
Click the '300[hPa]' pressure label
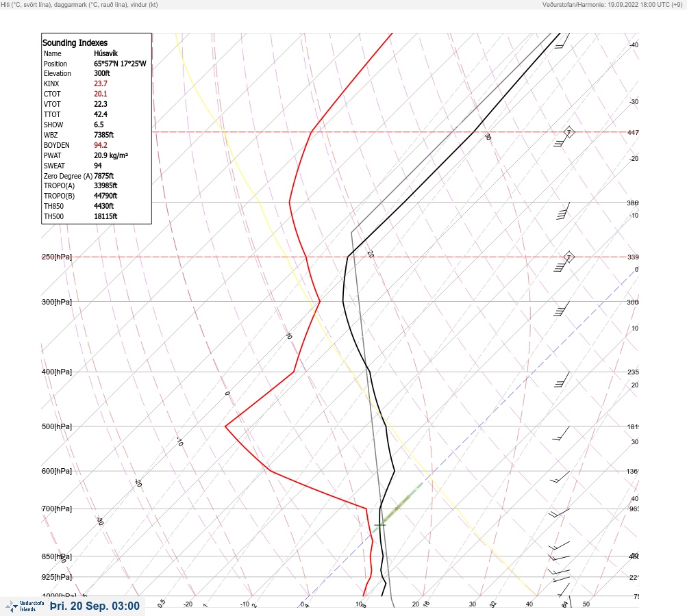click(x=57, y=302)
